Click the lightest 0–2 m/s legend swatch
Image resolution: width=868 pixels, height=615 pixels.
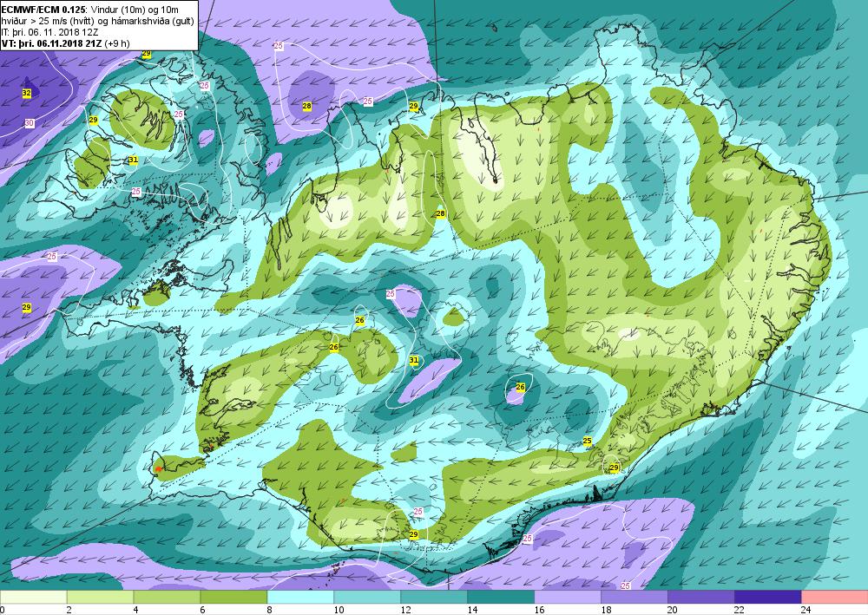[x=33, y=598]
